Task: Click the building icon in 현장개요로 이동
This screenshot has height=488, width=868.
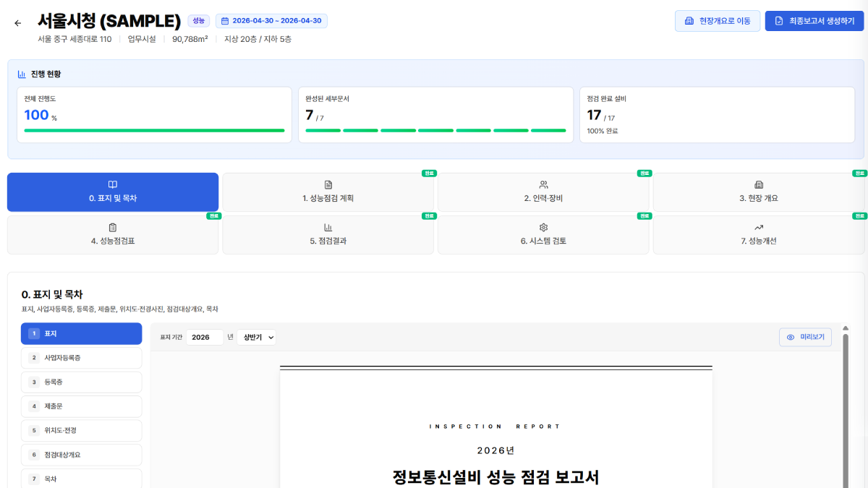Action: tap(689, 21)
